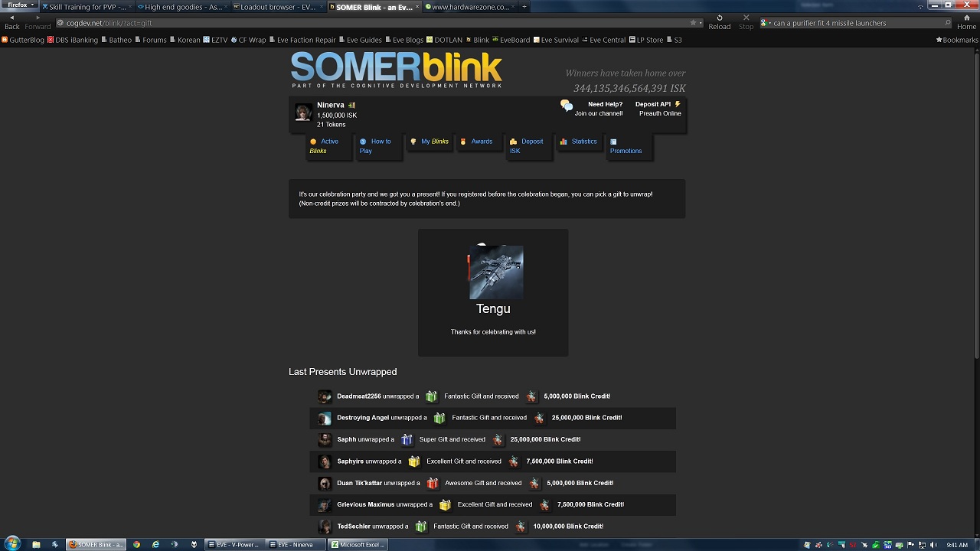Viewport: 980px width, 551px height.
Task: Click the red Awesome Gift icon in Duan Tik'kattar's row
Action: 433,483
